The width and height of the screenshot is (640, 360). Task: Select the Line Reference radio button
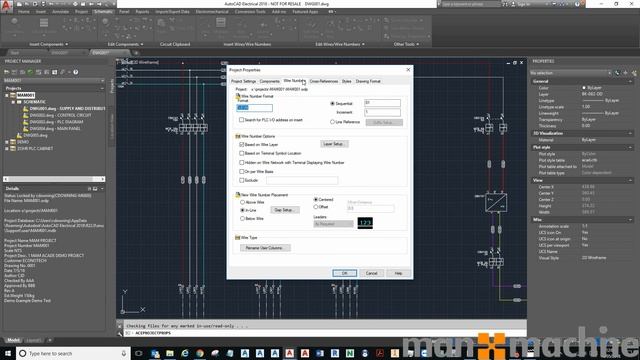(332, 122)
